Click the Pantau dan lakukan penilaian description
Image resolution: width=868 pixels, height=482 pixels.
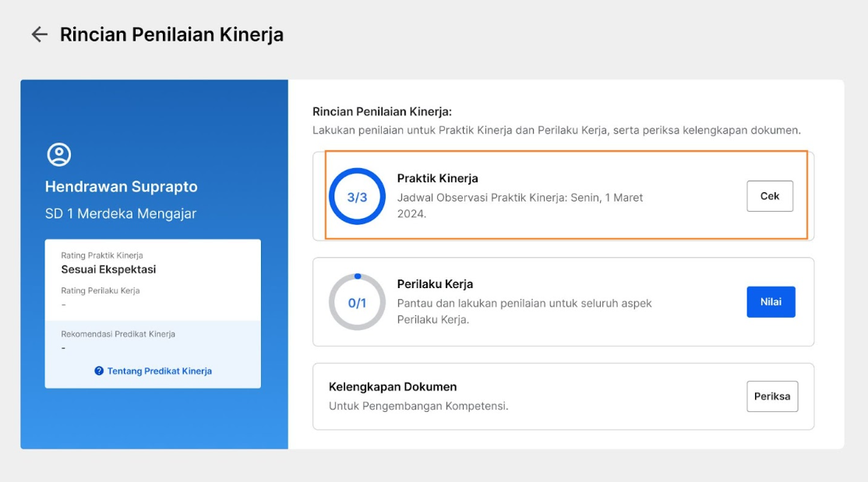(524, 311)
